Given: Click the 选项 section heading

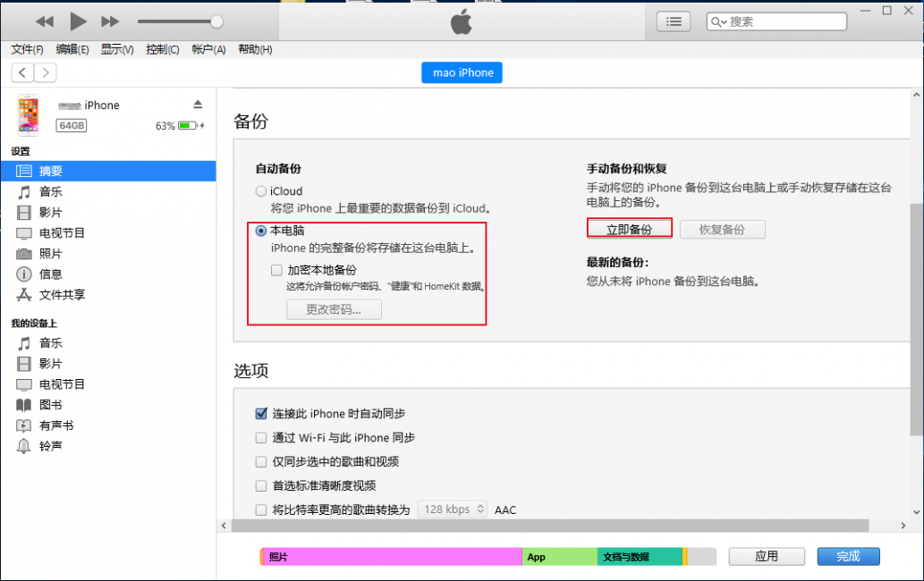Looking at the screenshot, I should coord(251,371).
